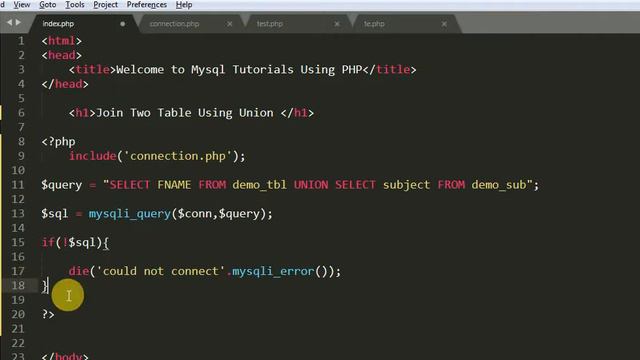The image size is (640, 360).
Task: Click line number 15 in gutter
Action: (18, 242)
